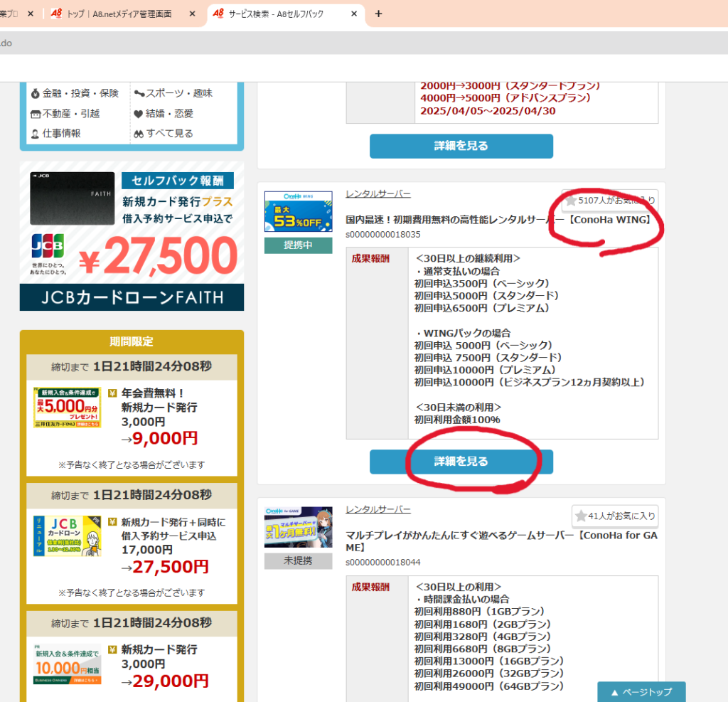Click the 提携中 status badge under ConoHa WING
The width and height of the screenshot is (728, 702).
click(x=299, y=245)
